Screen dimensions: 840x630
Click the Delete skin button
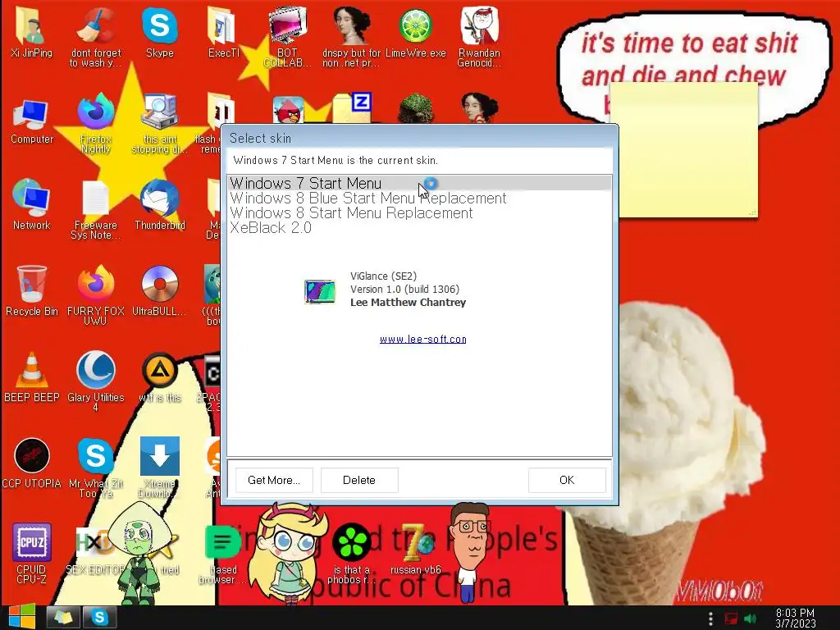click(x=359, y=480)
